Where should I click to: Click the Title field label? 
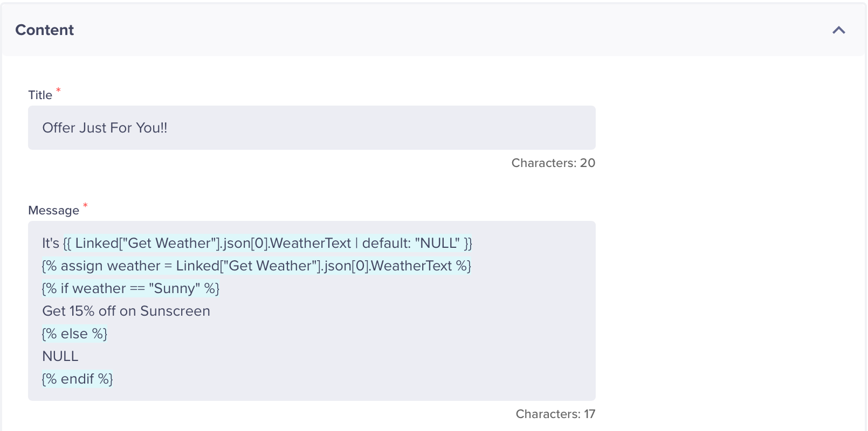click(x=40, y=95)
